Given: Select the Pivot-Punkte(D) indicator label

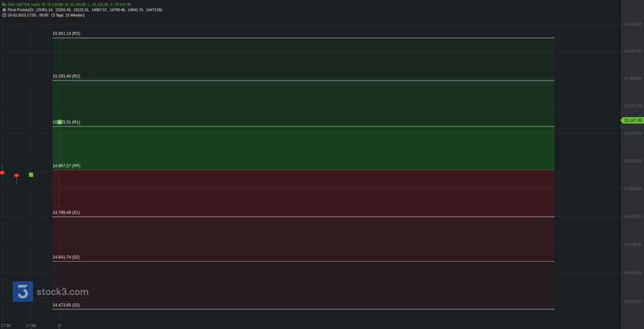Looking at the screenshot, I should click(21, 9).
